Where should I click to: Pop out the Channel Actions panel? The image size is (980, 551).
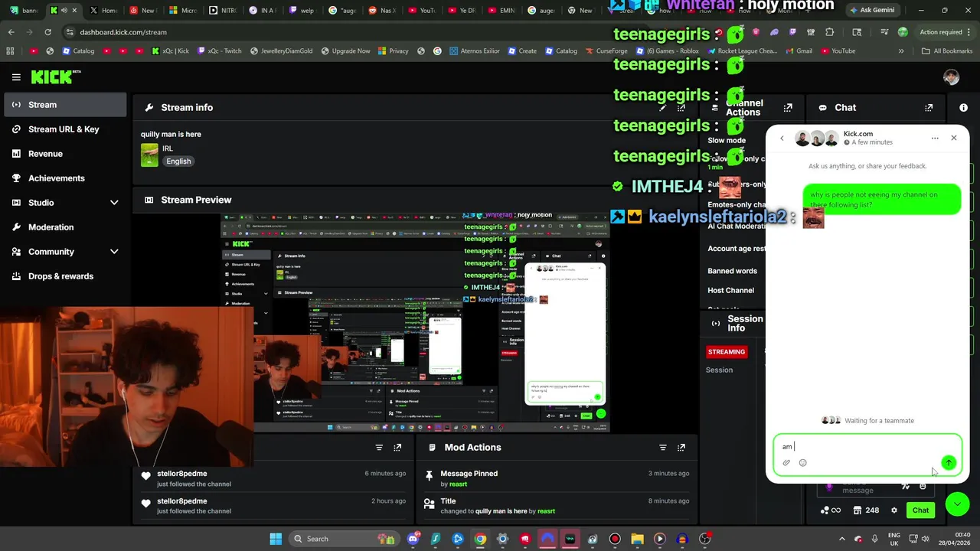click(x=788, y=108)
